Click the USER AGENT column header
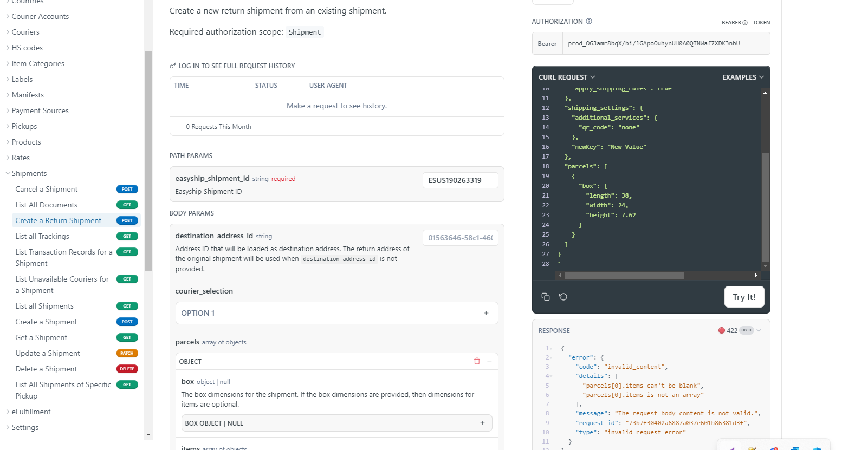The height and width of the screenshot is (450, 868). [x=328, y=86]
